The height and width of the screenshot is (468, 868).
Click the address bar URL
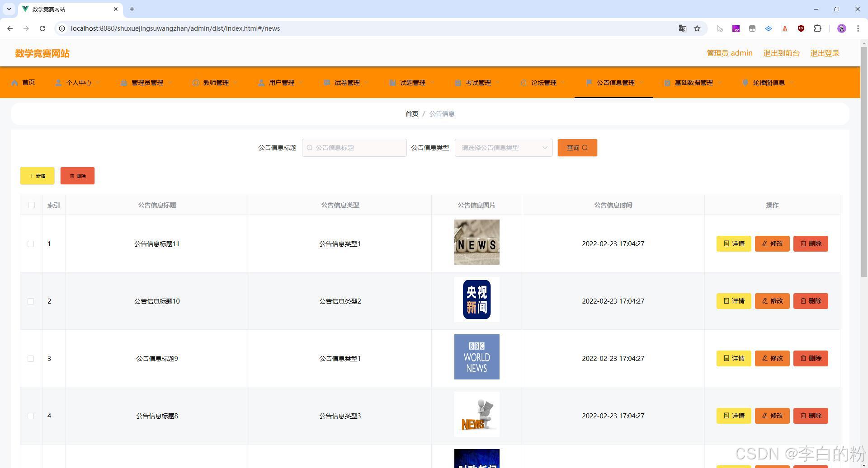[175, 28]
